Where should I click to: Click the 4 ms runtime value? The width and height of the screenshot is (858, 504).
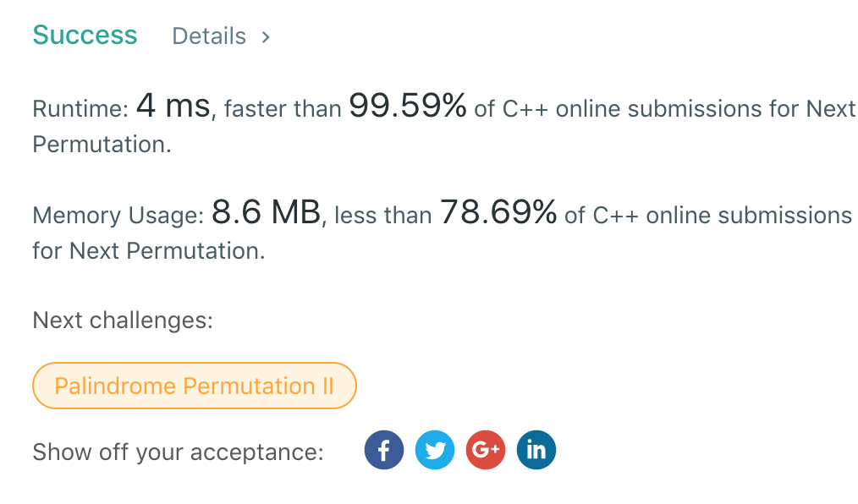(x=173, y=107)
